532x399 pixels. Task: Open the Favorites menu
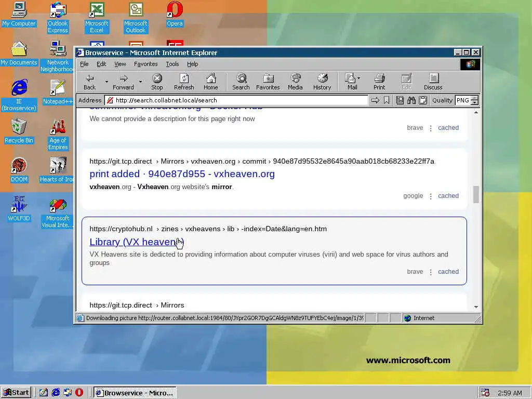[145, 64]
